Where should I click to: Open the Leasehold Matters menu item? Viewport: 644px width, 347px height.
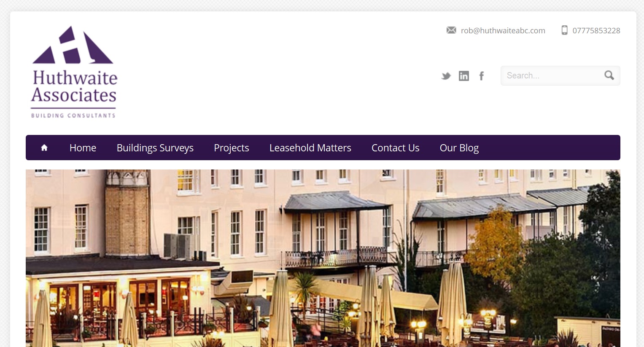click(310, 148)
